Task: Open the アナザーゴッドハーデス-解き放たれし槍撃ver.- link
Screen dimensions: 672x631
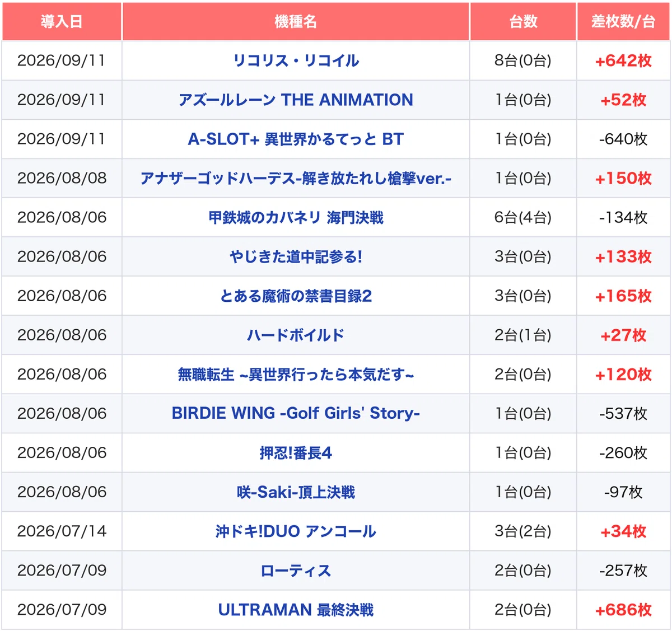Action: [296, 178]
